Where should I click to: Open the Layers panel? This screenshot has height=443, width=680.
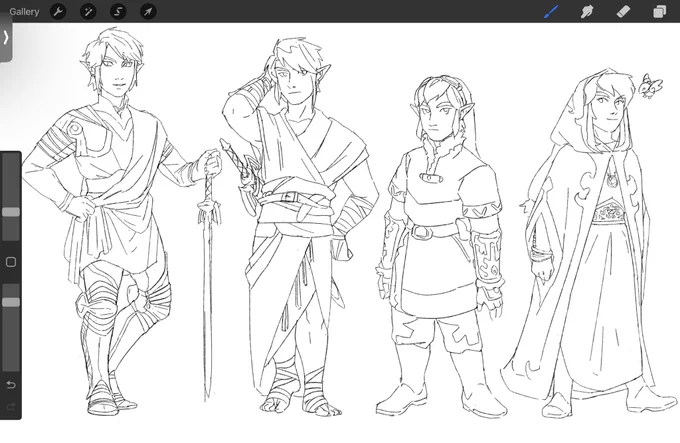[x=659, y=12]
